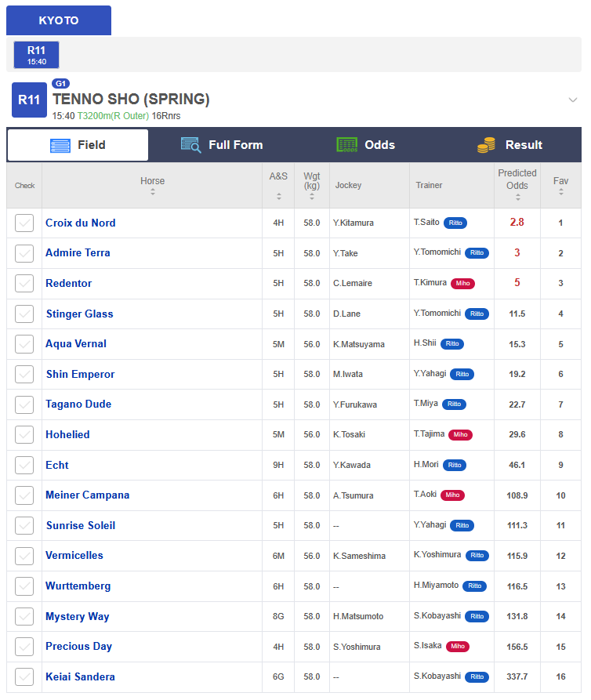591x700 pixels.
Task: Open Keiai Sandera horse link
Action: coord(81,676)
